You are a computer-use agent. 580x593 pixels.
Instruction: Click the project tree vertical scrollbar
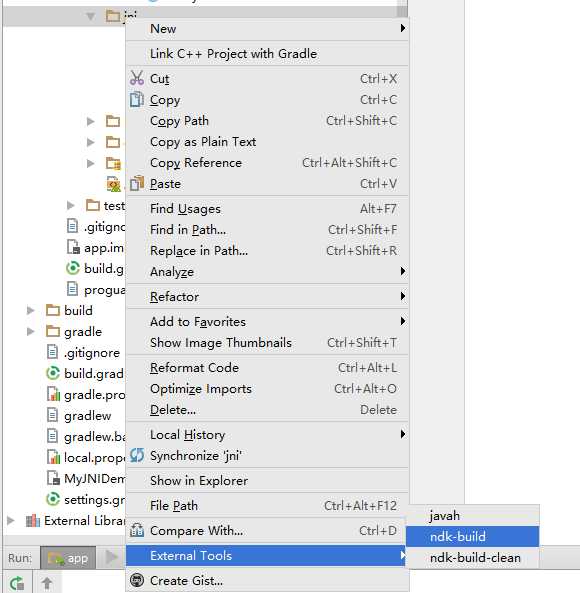[402, 8]
